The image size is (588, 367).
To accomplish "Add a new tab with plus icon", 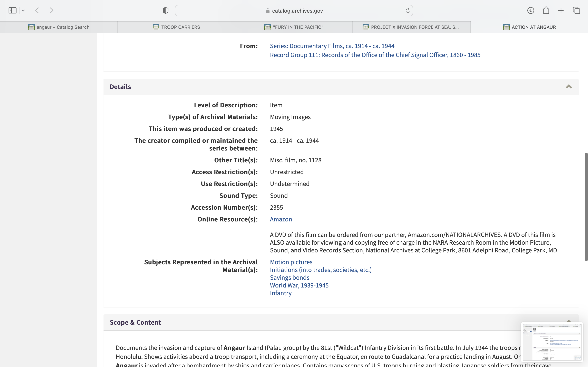I will pos(561,10).
